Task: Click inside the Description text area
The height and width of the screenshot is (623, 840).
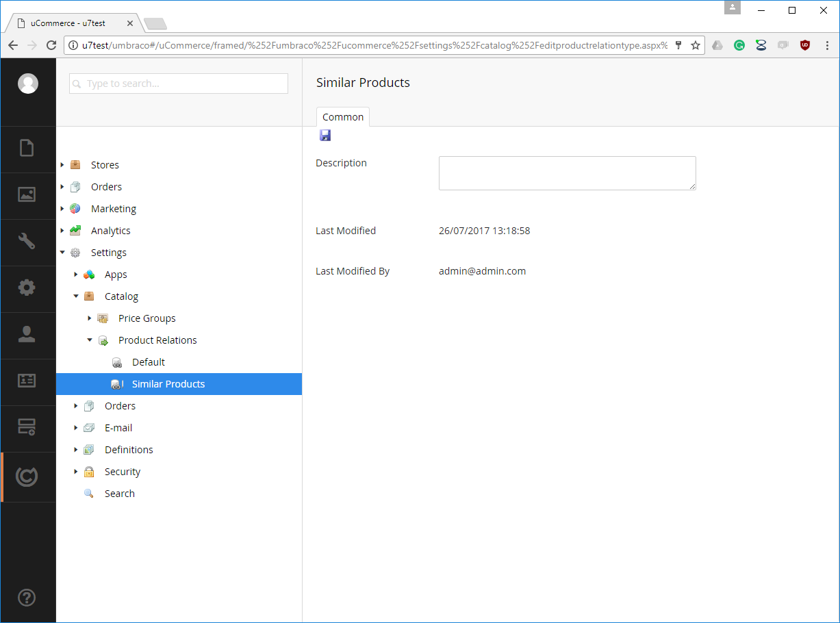Action: tap(568, 173)
